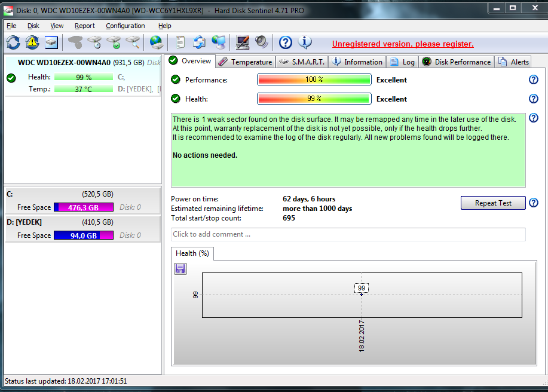Click the 99 data point on Health graph
The image size is (548, 392).
(362, 295)
